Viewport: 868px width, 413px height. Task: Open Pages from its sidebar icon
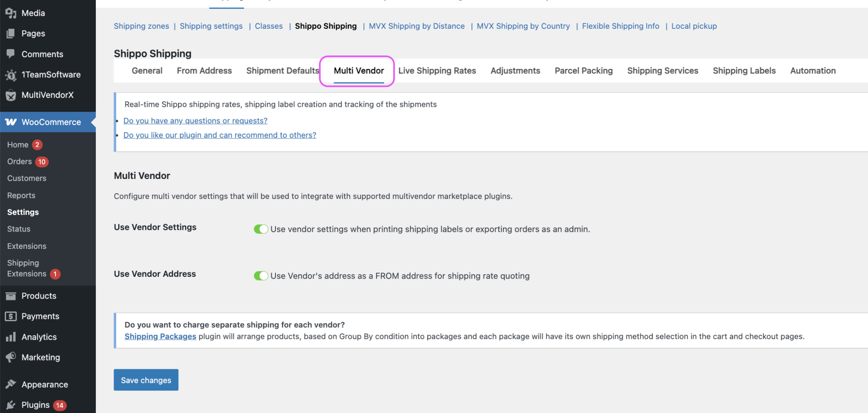(x=11, y=33)
